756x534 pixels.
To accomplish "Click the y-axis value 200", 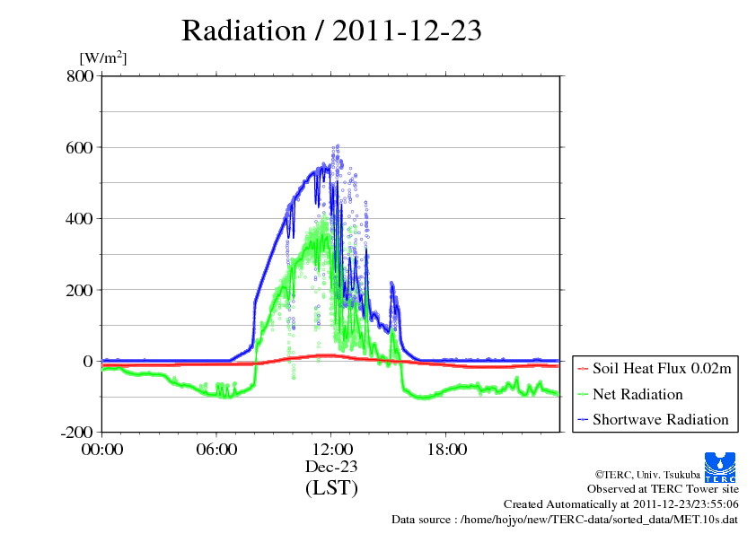I will click(79, 290).
